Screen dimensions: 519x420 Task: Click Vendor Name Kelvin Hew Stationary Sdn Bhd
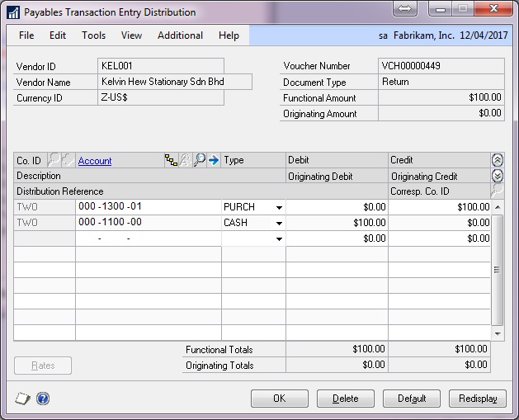tap(175, 82)
